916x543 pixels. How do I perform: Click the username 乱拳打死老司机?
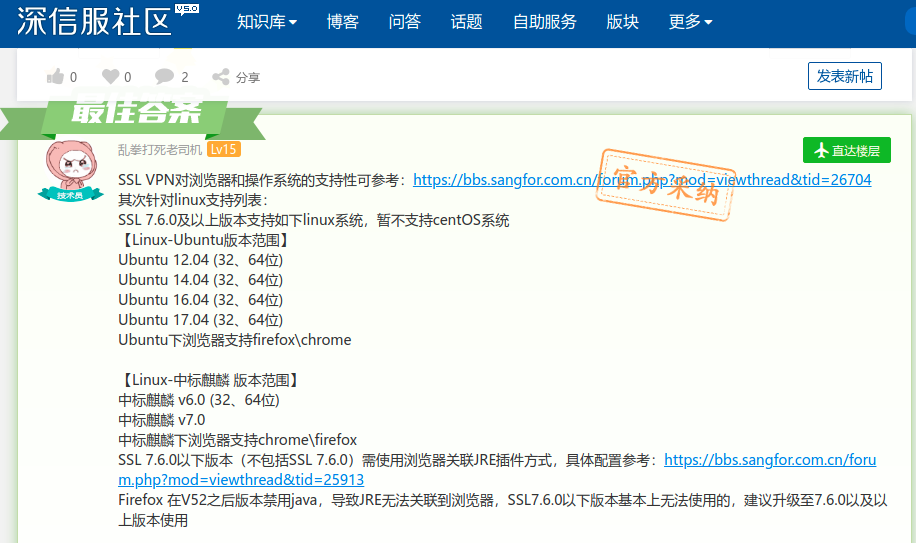(x=159, y=150)
